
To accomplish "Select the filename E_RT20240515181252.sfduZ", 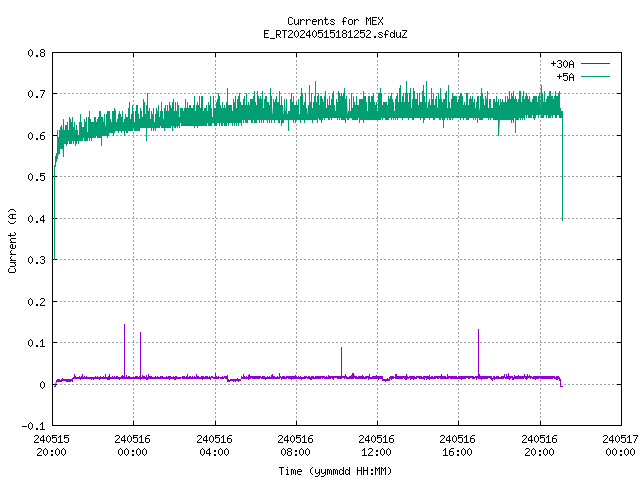I will click(335, 34).
